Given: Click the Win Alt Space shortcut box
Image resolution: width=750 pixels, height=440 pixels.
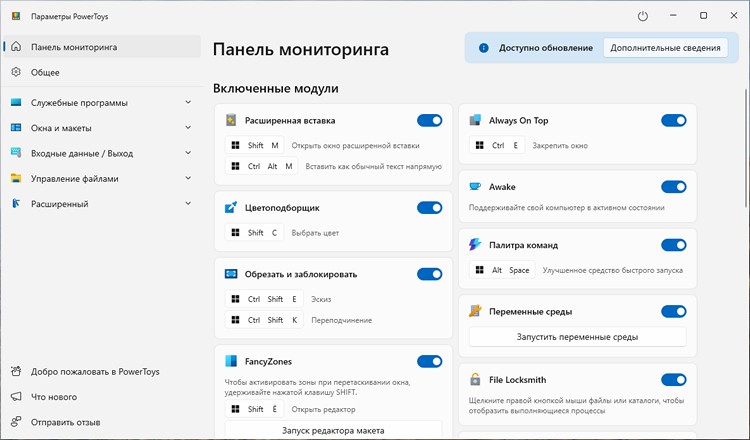Looking at the screenshot, I should 502,270.
